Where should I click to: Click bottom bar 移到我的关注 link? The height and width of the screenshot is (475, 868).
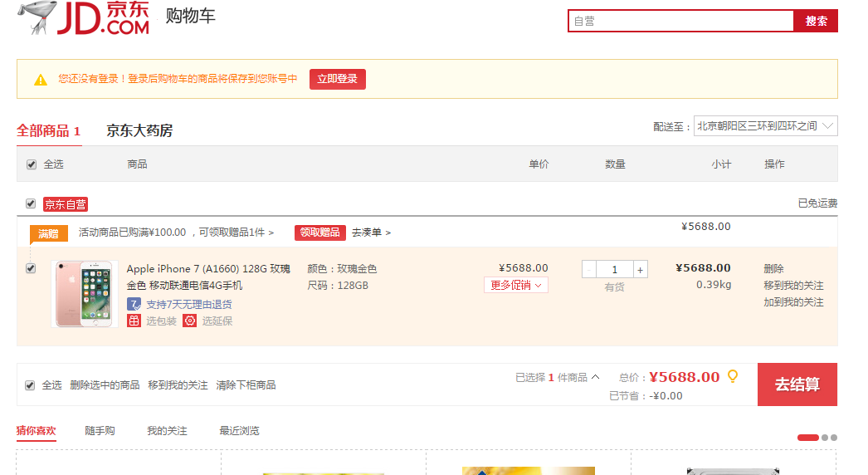[x=178, y=385]
